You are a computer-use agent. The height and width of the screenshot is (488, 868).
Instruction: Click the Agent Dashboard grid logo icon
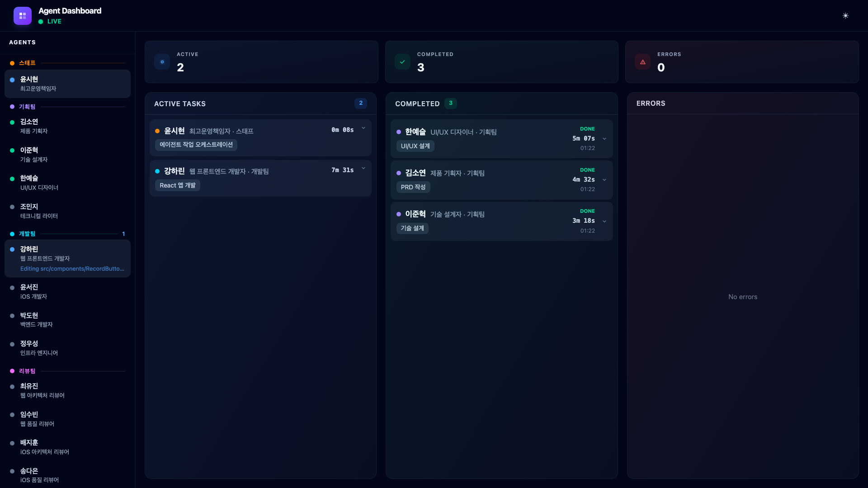point(23,15)
